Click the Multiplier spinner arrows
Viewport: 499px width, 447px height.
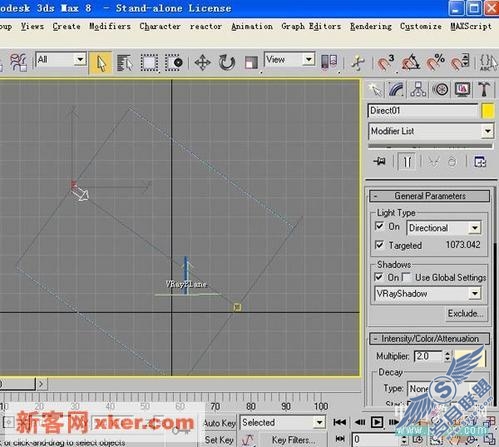447,356
